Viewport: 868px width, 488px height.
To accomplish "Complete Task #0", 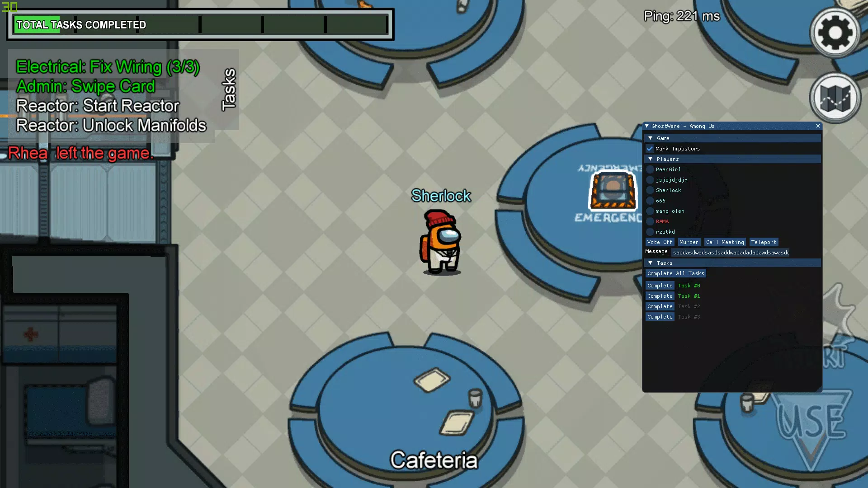I will [659, 286].
